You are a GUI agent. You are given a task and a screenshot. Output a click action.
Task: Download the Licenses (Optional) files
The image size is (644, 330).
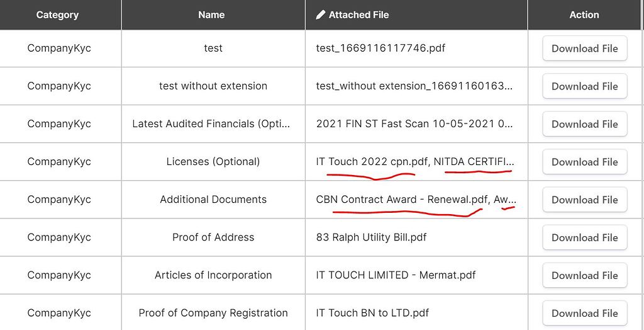584,162
